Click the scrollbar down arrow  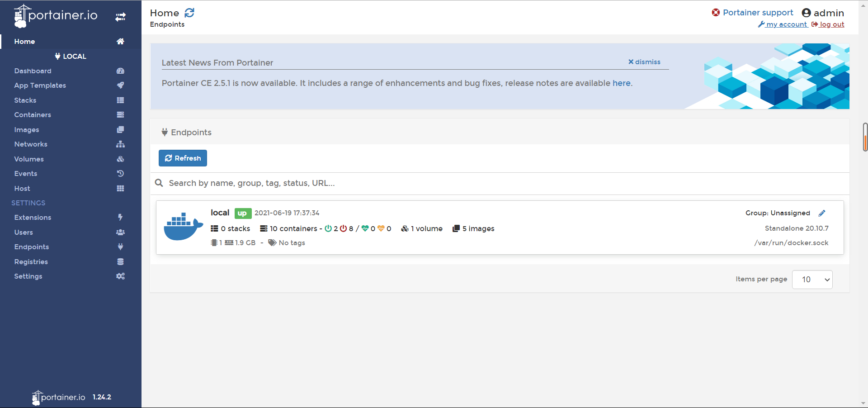[863, 403]
